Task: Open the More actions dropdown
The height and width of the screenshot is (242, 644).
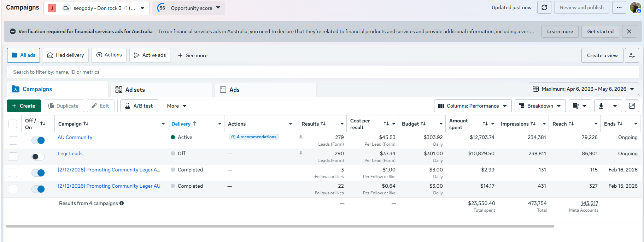Action: pyautogui.click(x=177, y=106)
